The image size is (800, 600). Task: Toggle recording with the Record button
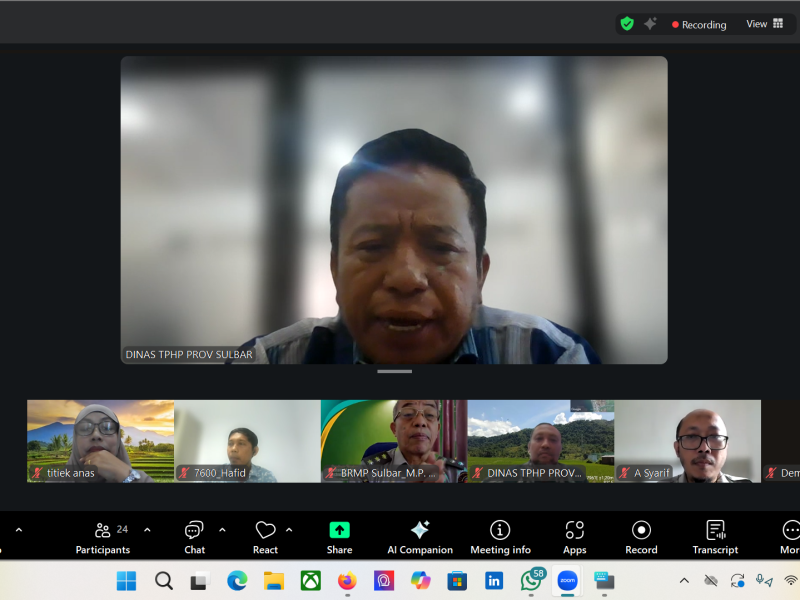[641, 536]
